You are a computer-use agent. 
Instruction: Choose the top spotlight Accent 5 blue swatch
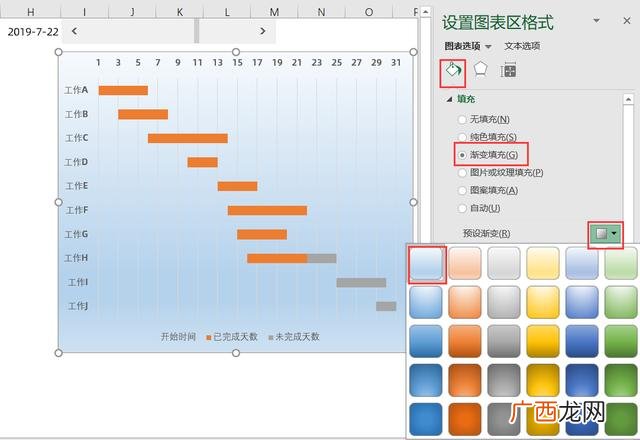[x=582, y=302]
